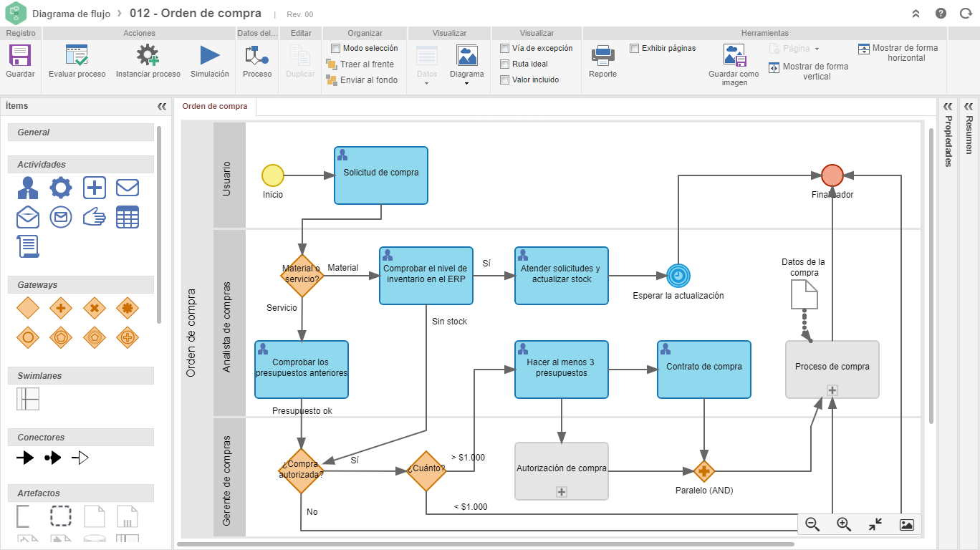980x550 pixels.
Task: Run Evaluar proceso from the toolbar
Action: click(x=77, y=56)
